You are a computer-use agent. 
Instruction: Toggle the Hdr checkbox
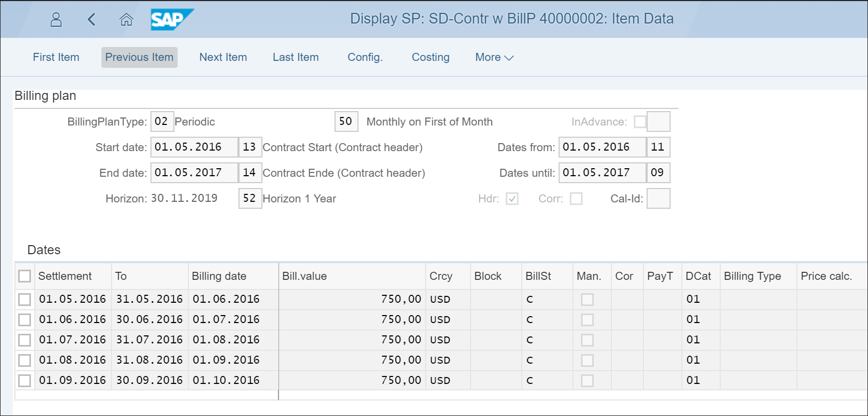512,199
